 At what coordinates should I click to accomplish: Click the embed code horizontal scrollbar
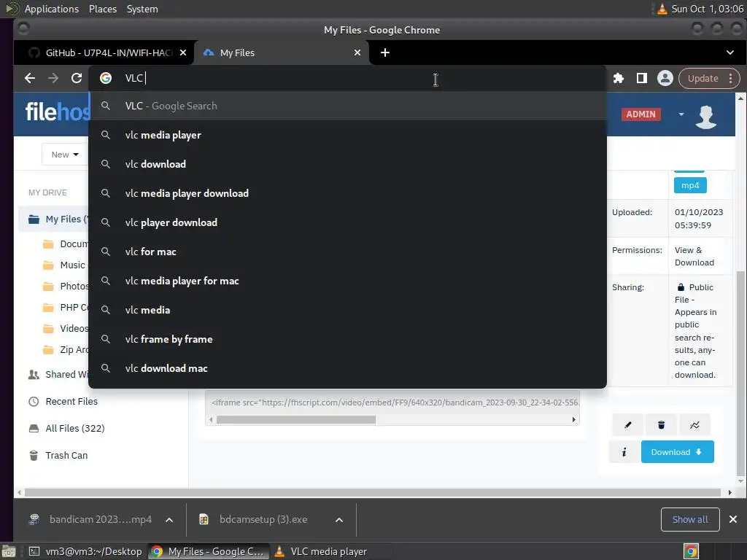coord(296,419)
